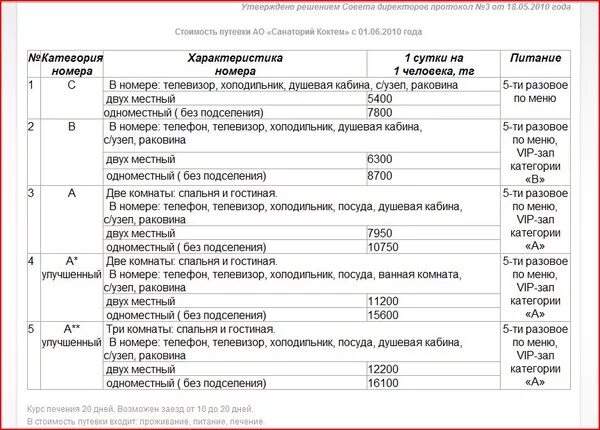The height and width of the screenshot is (430, 600).
Task: Click category 'B' cell
Action: click(72, 152)
